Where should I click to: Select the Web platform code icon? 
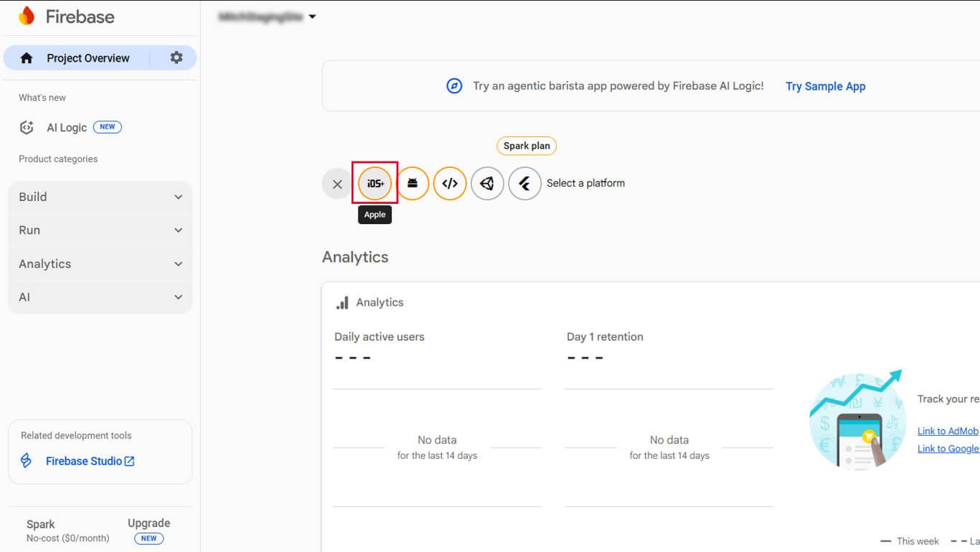450,184
